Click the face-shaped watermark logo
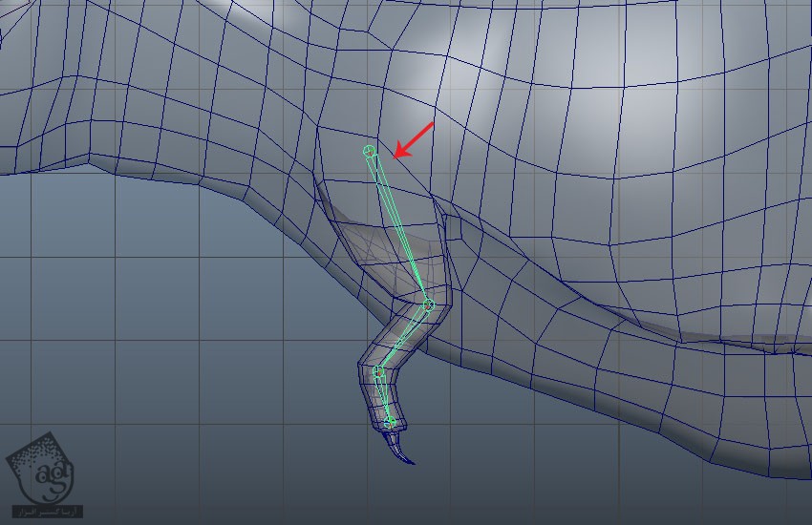The height and width of the screenshot is (525, 812). pos(41,469)
